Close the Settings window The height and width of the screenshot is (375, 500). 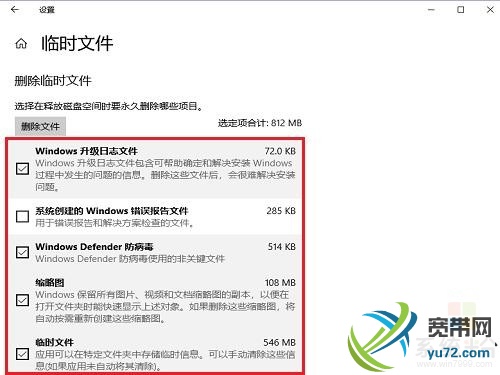(x=490, y=10)
